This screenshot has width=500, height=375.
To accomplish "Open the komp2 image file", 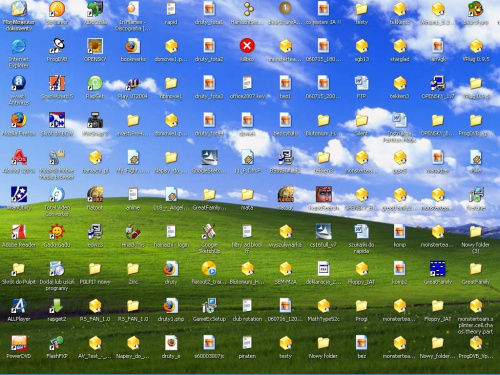I will click(x=400, y=268).
